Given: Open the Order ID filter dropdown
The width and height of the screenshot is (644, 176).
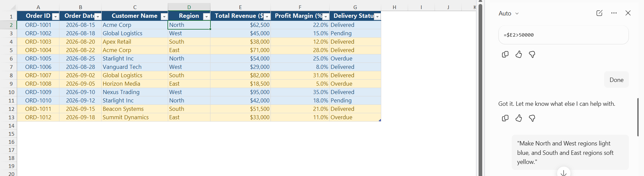Looking at the screenshot, I should point(56,16).
